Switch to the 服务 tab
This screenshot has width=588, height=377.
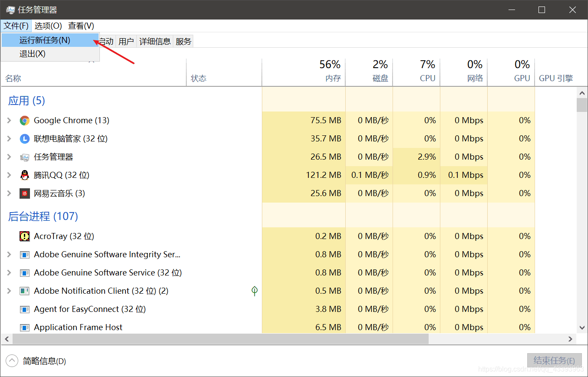pyautogui.click(x=183, y=41)
